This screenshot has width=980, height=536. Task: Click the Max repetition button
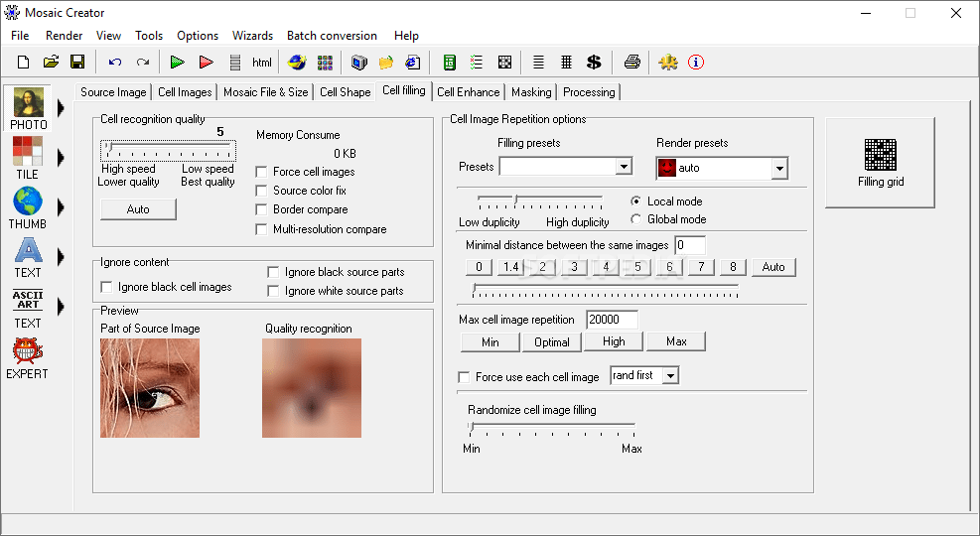[x=676, y=341]
